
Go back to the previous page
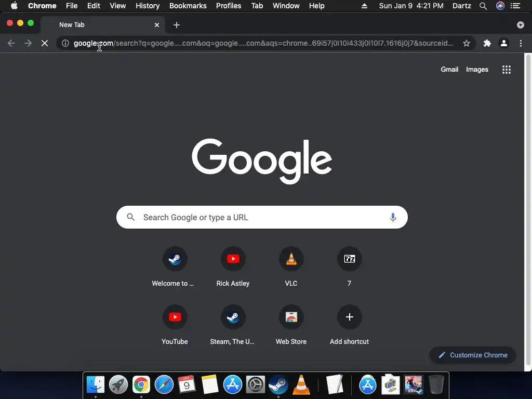(x=11, y=43)
